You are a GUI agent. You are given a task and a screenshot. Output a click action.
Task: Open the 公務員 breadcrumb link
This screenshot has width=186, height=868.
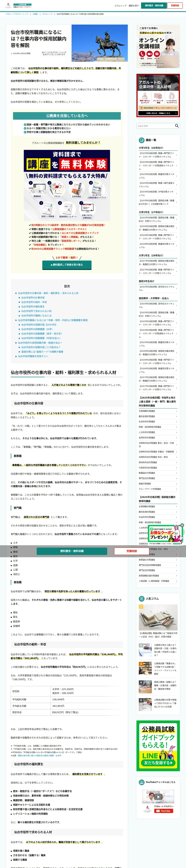point(35,14)
